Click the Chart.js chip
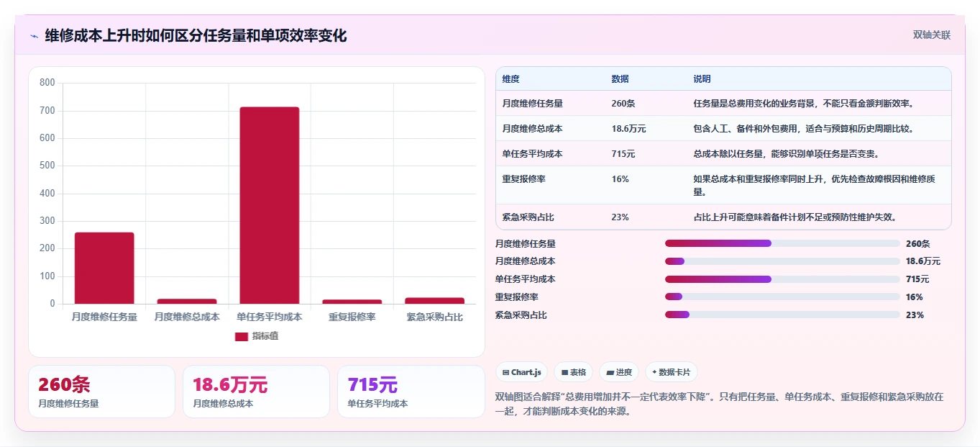Screen dimensions: 980x447 521,372
